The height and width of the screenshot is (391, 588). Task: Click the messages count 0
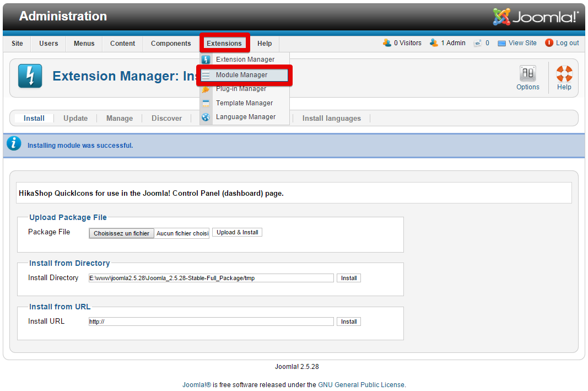tap(487, 43)
